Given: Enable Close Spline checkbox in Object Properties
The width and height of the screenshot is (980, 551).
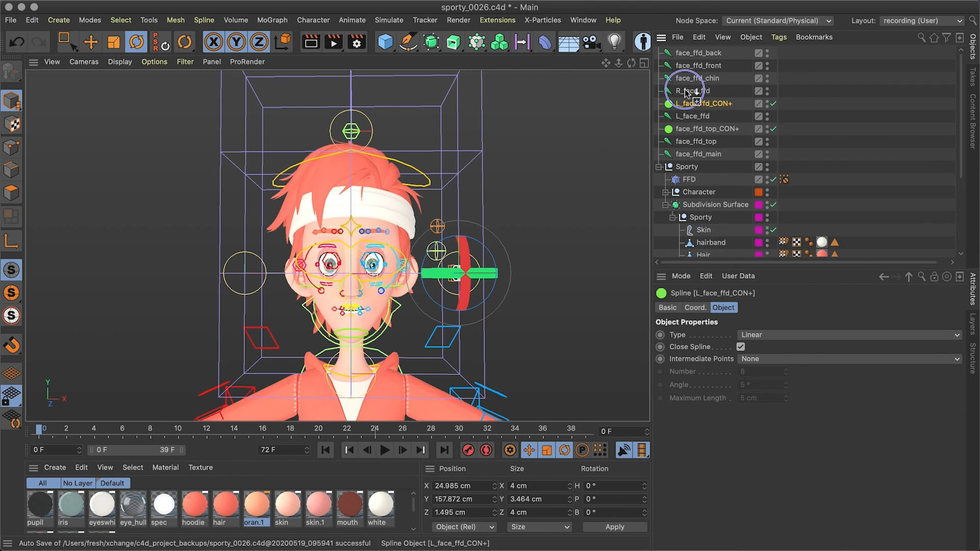Looking at the screenshot, I should (741, 346).
